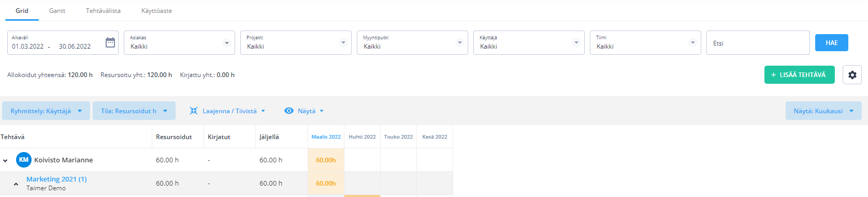Click the Etsi search field
This screenshot has height=197, width=868.
coord(758,42)
